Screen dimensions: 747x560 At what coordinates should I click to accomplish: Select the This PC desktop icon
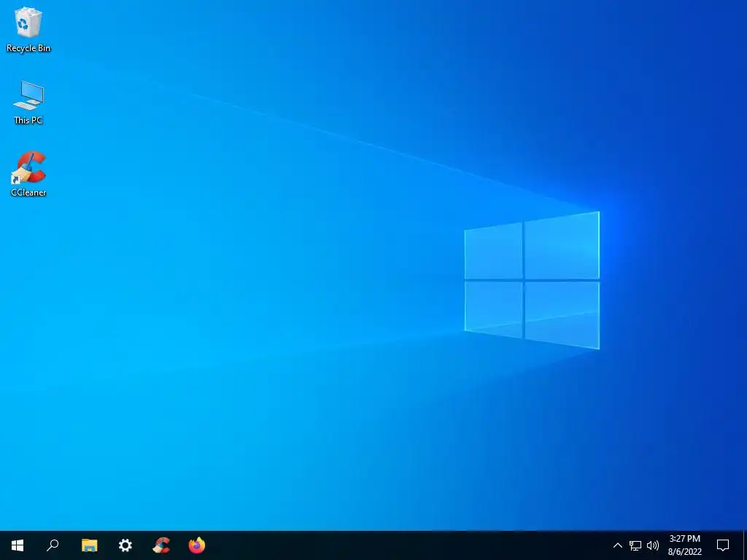coord(28,102)
